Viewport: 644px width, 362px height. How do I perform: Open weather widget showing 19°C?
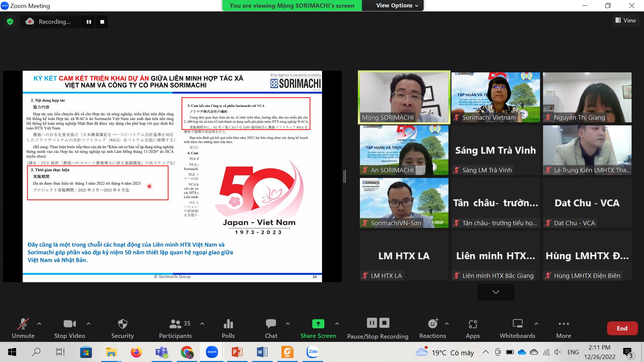pyautogui.click(x=445, y=352)
